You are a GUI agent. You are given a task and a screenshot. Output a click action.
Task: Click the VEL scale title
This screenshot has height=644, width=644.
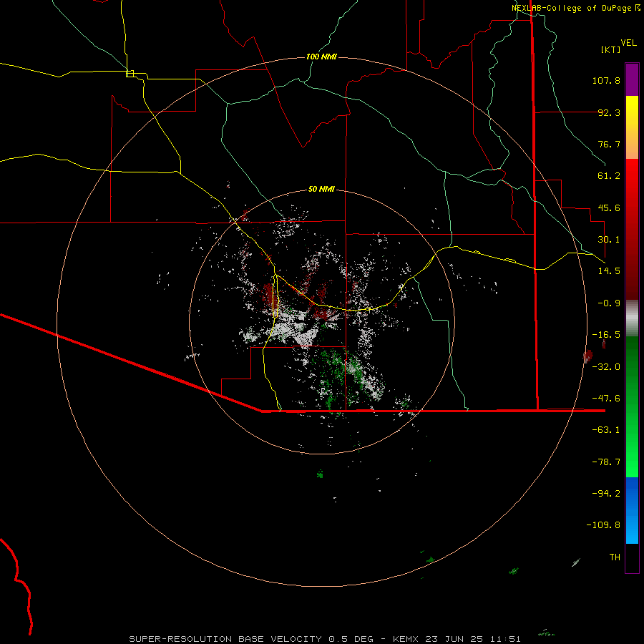click(628, 43)
